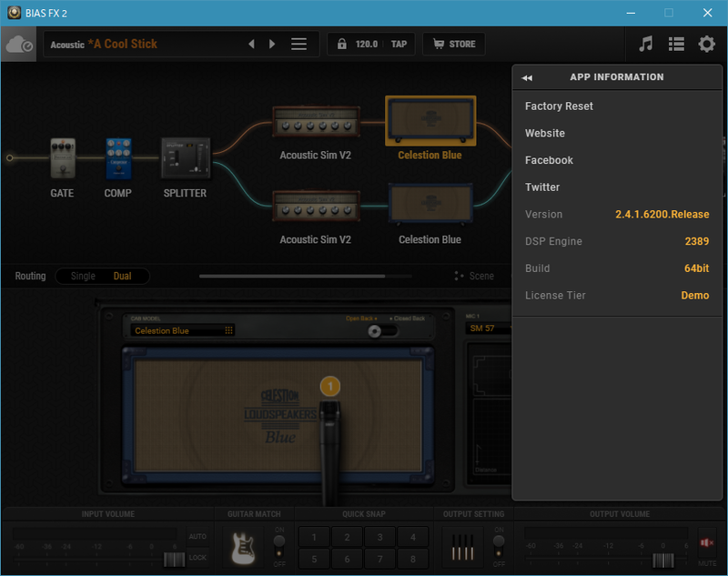Click the Scene icon
Viewport: 728px width, 576px height.
(x=459, y=276)
